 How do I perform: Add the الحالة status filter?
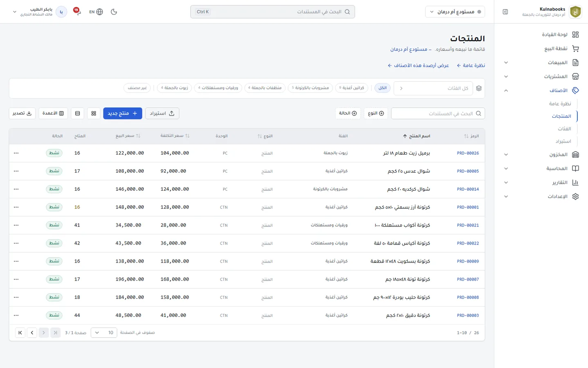click(348, 113)
